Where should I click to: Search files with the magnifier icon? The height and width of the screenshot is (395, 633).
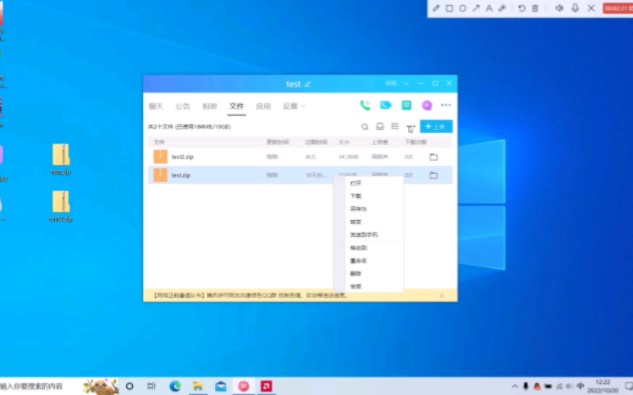point(365,127)
